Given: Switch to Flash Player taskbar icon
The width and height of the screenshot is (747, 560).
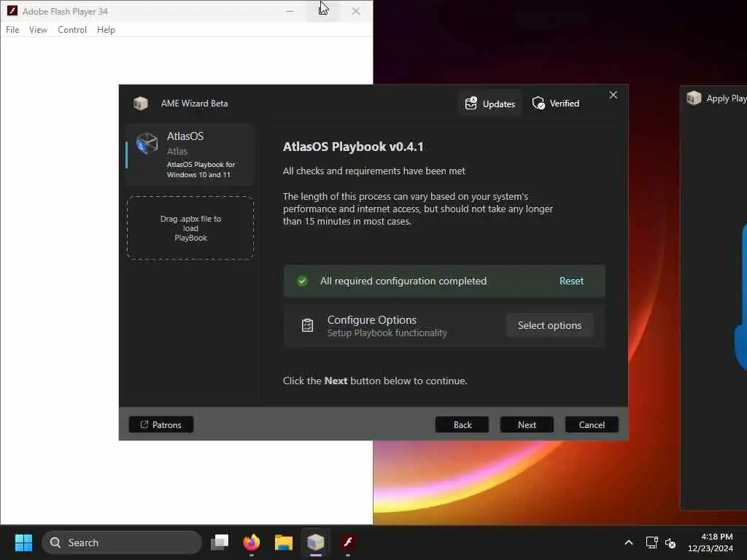Looking at the screenshot, I should 348,542.
